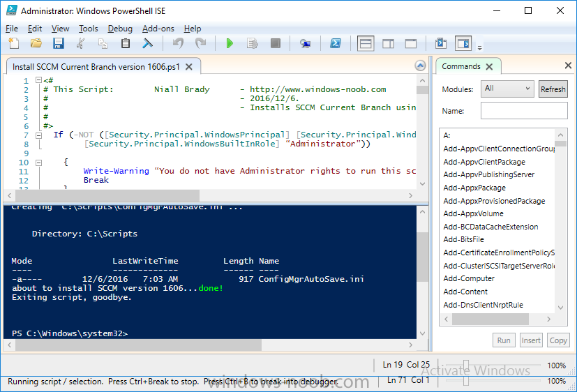
Task: Adjust the upper zoom slider thumb
Action: pyautogui.click(x=466, y=365)
